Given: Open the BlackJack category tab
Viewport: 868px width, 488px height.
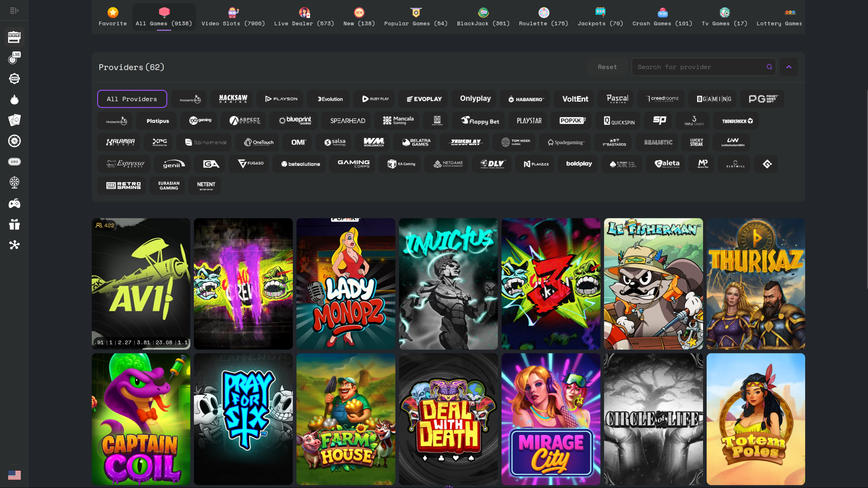Looking at the screenshot, I should tap(482, 17).
